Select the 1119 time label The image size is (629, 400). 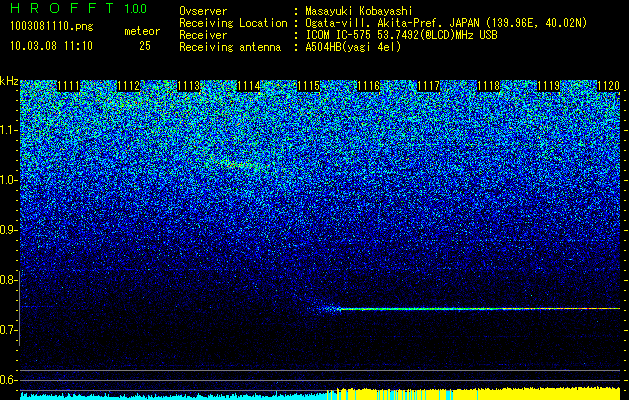tap(548, 86)
